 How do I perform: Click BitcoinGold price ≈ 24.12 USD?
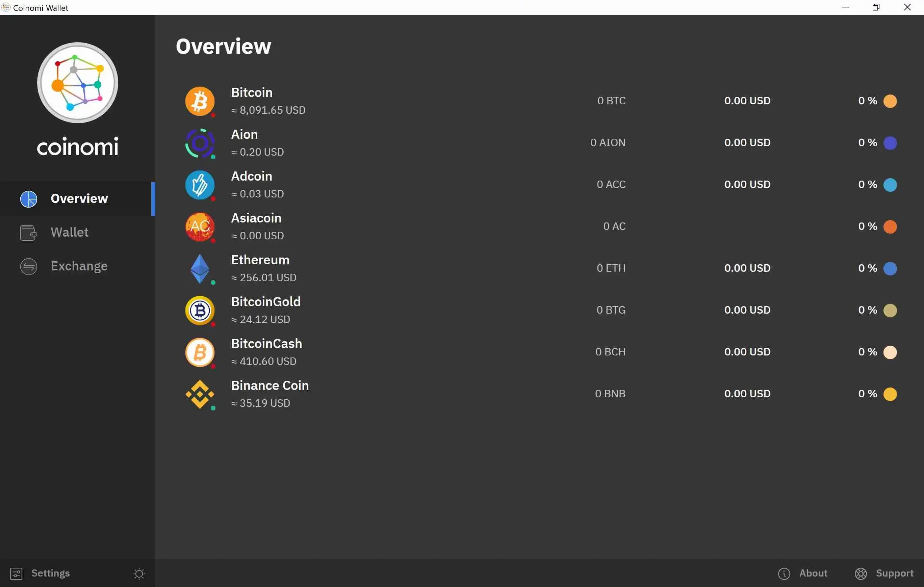tap(260, 319)
